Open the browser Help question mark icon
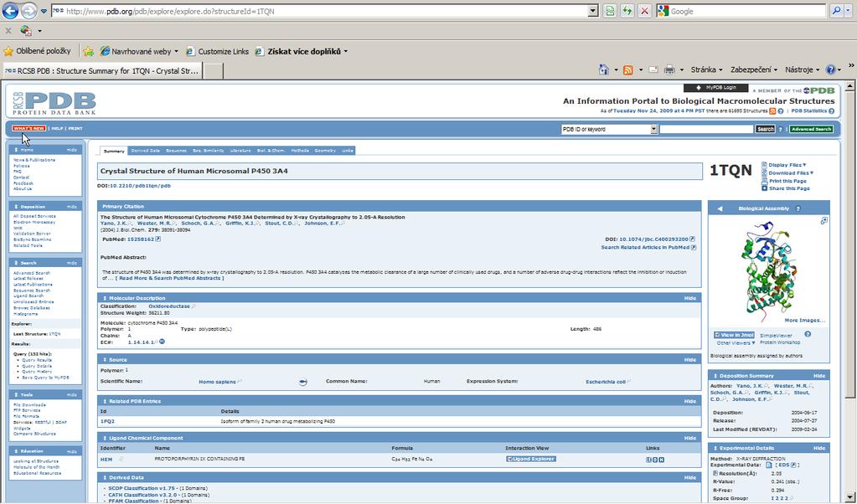Screen dimensions: 857x504 831,69
